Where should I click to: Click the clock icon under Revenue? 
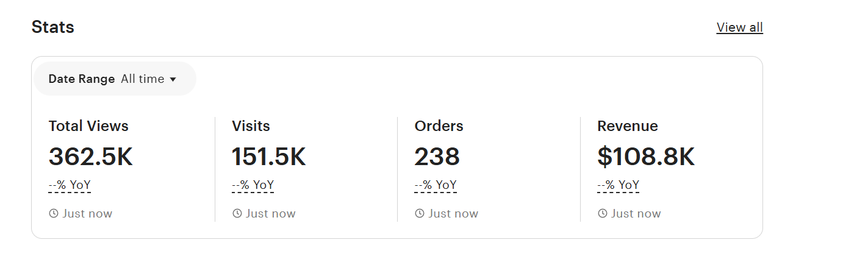click(x=603, y=214)
